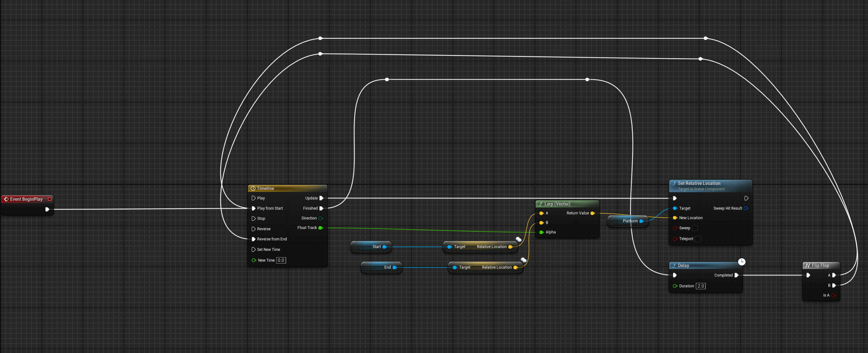The height and width of the screenshot is (353, 868).
Task: Click Lerp A vector input pin
Action: pos(541,213)
